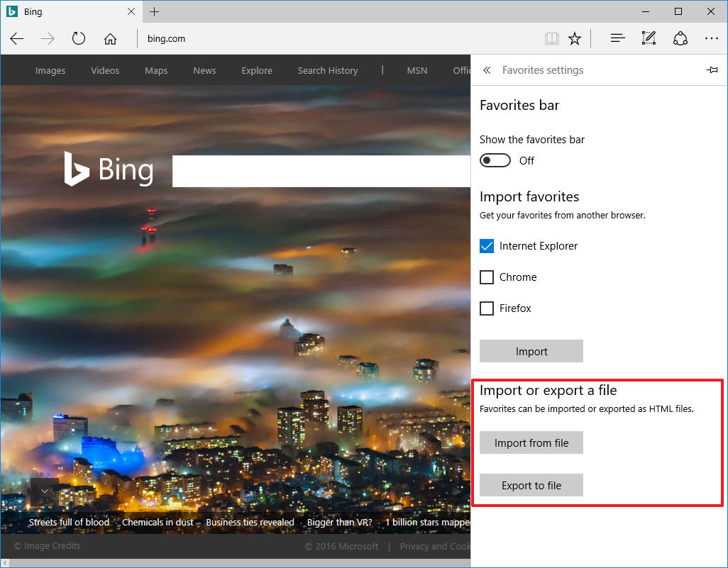Open Videos in Bing navigation
The height and width of the screenshot is (568, 728).
coord(105,70)
